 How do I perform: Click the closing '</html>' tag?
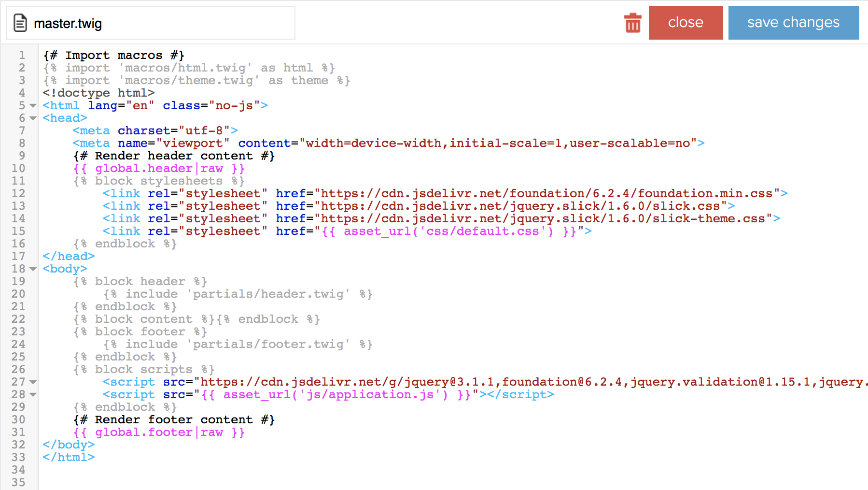tap(69, 457)
